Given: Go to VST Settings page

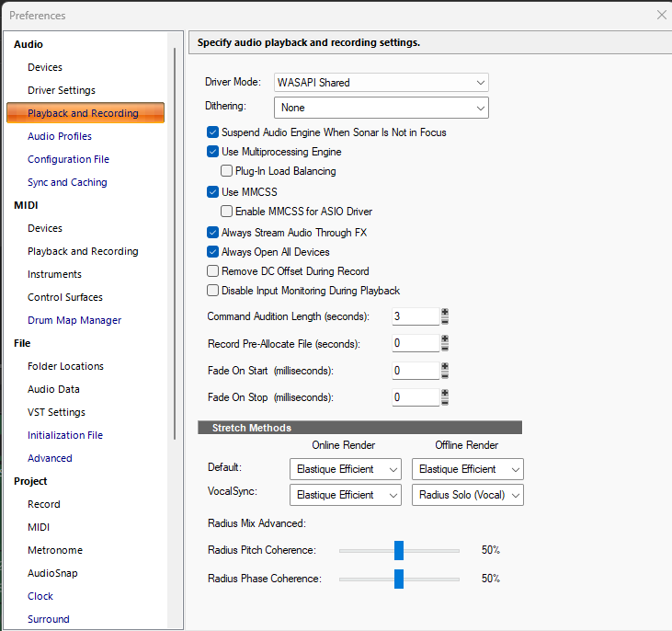Looking at the screenshot, I should 56,412.
